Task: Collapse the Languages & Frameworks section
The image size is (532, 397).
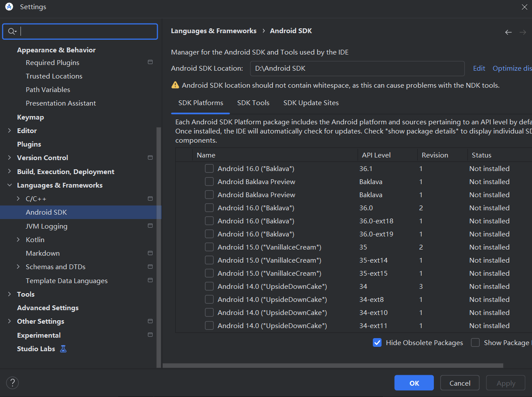Action: tap(10, 185)
